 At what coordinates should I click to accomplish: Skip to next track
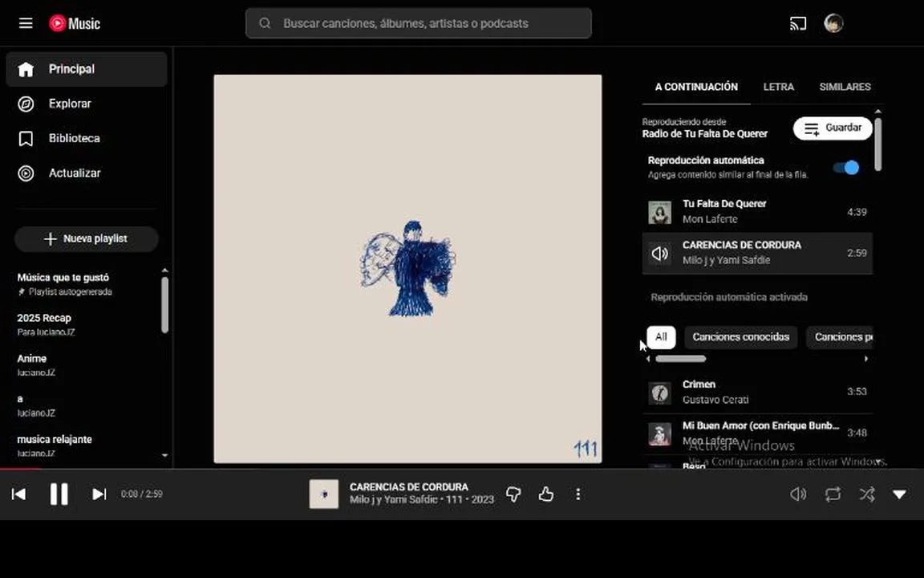99,494
